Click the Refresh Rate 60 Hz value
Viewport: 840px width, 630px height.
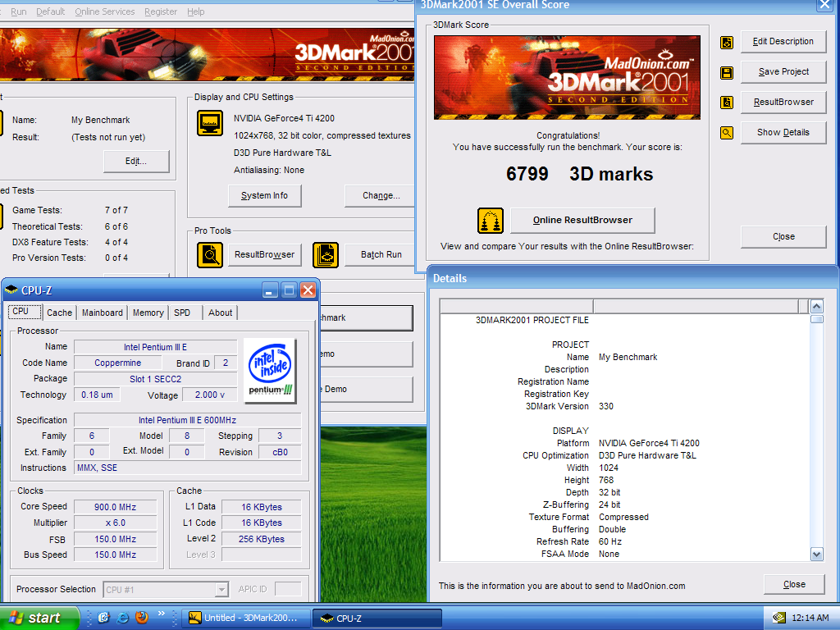pos(610,542)
